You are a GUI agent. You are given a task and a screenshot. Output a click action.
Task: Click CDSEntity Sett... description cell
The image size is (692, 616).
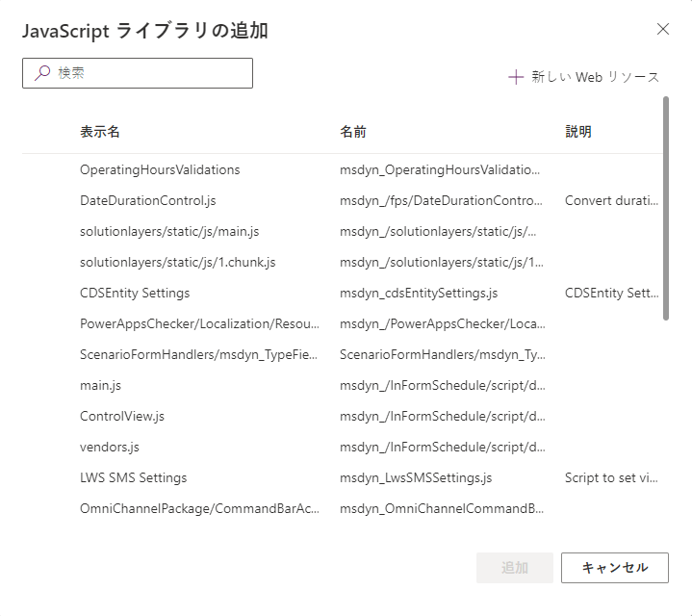(612, 293)
